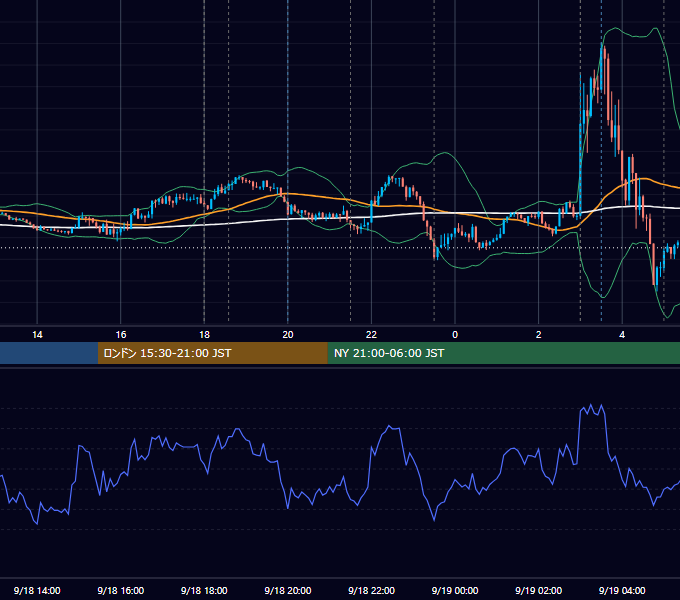Click the hour label 20 on the upper axis
This screenshot has width=680, height=600.
288,335
